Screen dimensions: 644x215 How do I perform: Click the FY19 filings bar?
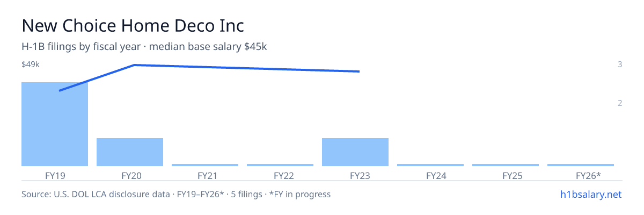pos(55,124)
